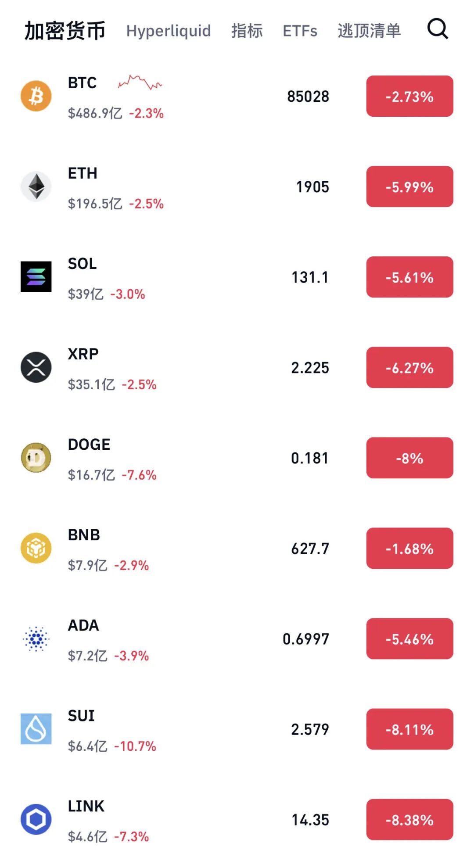Image resolution: width=474 pixels, height=868 pixels.
Task: Select the Solana logo icon
Action: (x=36, y=277)
